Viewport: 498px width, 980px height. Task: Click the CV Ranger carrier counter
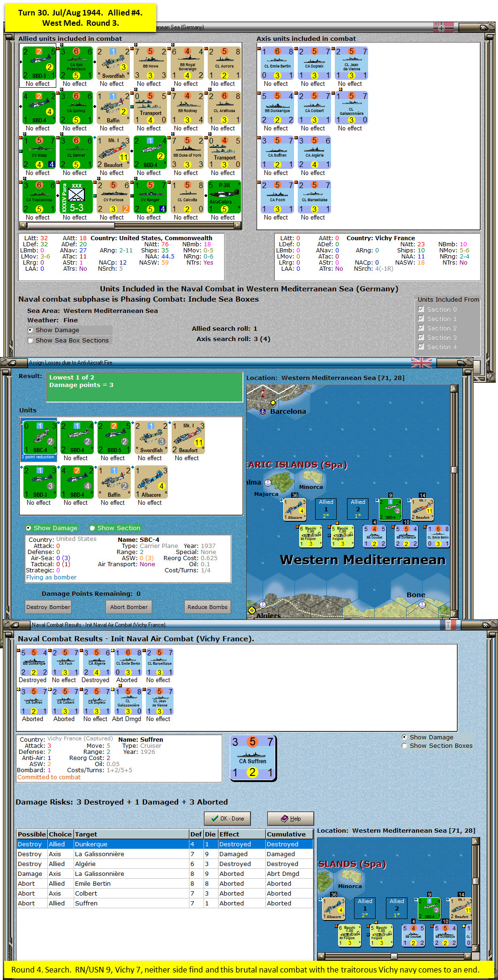pyautogui.click(x=150, y=197)
